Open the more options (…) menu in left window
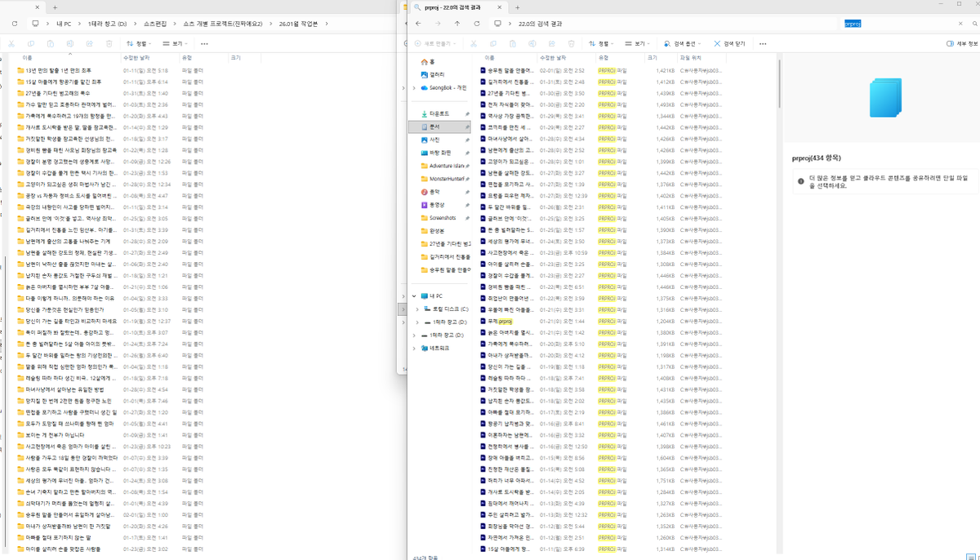 [x=205, y=43]
